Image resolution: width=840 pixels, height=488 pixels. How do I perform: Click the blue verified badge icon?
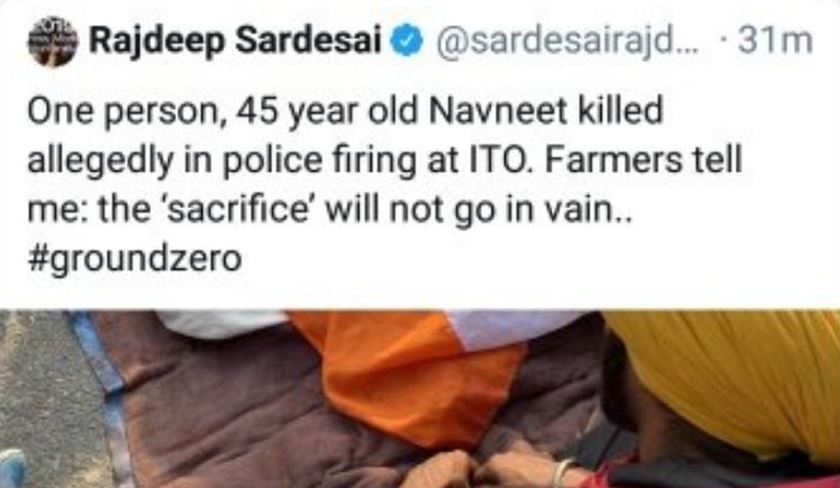(x=409, y=41)
